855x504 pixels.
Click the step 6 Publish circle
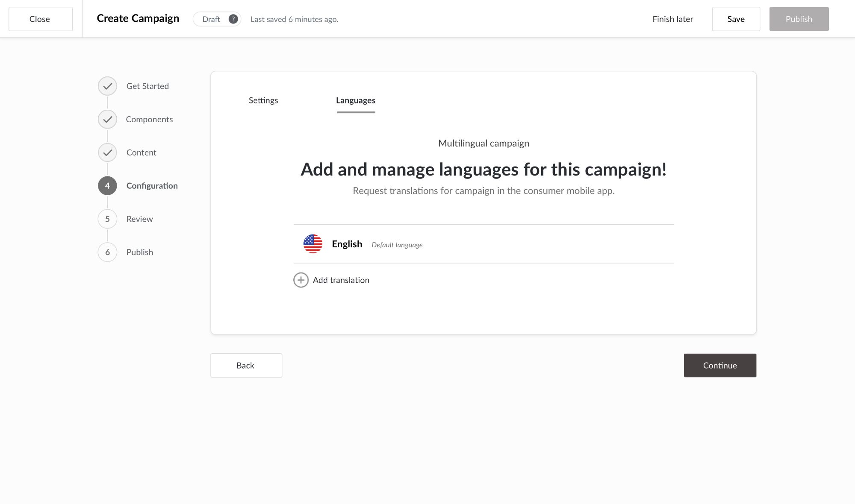click(107, 252)
